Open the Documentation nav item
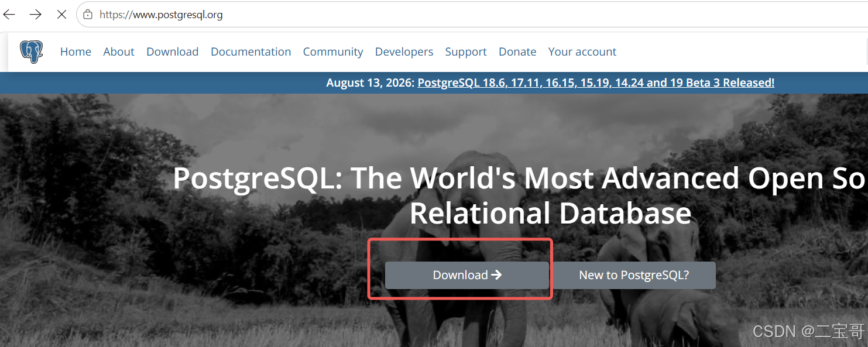Screen dimensions: 868x347 pyautogui.click(x=251, y=51)
